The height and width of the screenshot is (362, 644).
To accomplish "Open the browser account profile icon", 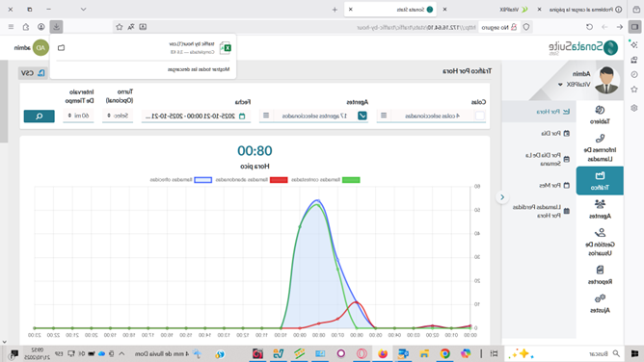I will pyautogui.click(x=41, y=27).
